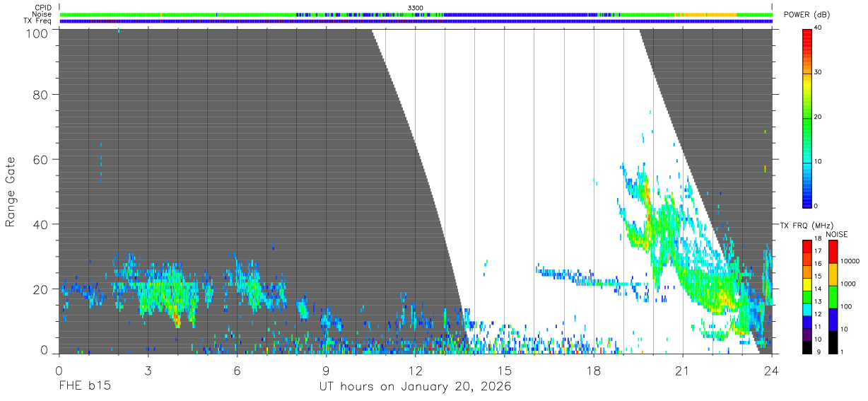Click the 13 label on the TX FRQ scale

pos(818,301)
